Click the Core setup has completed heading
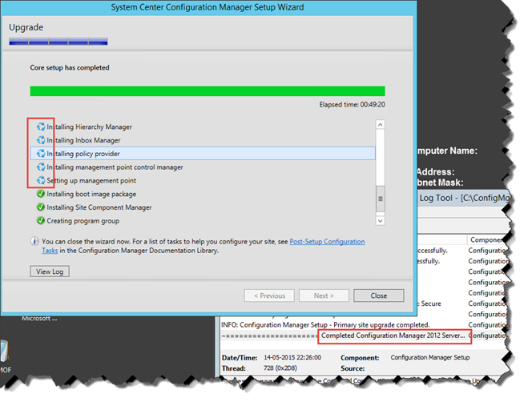Viewport: 532px width, 406px height. click(70, 67)
